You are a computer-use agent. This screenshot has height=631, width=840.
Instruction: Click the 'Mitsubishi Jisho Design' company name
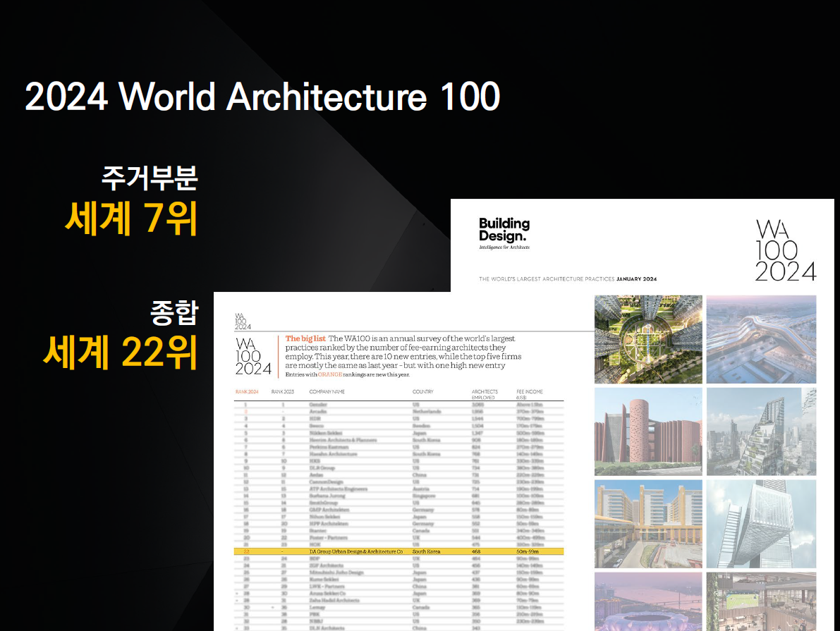(x=336, y=572)
